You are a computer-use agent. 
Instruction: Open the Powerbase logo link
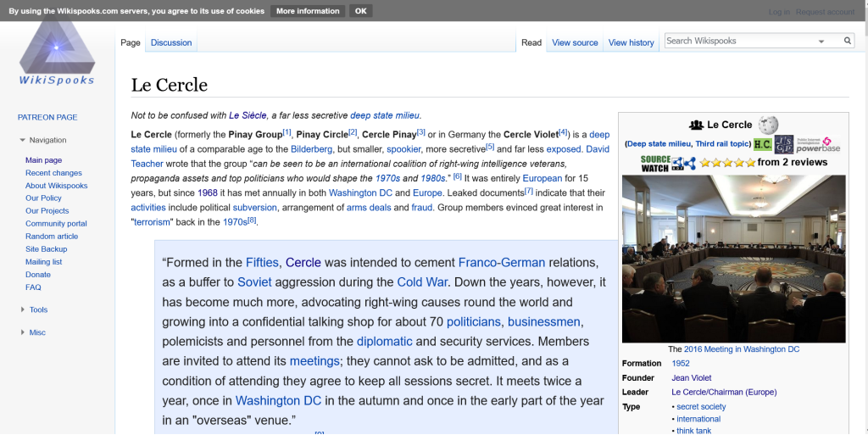[818, 144]
